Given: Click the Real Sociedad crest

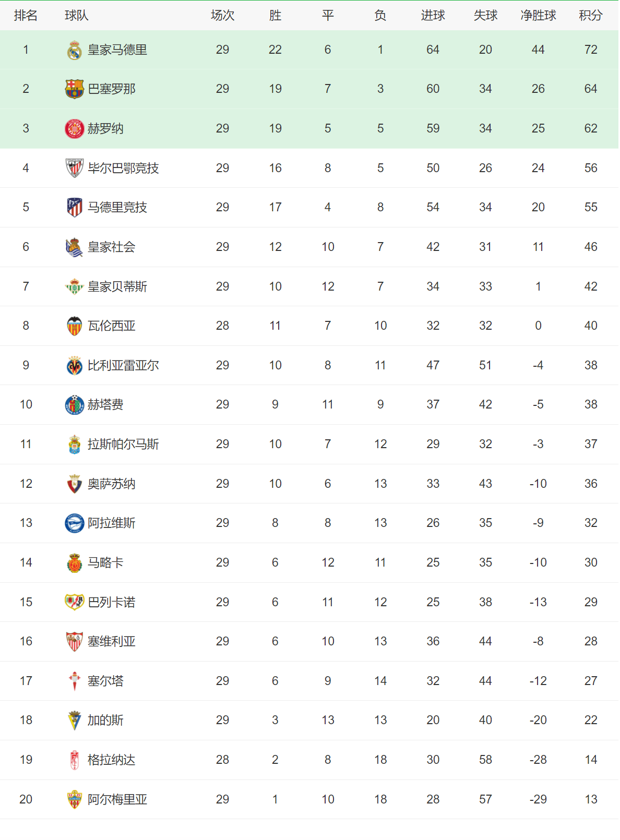Looking at the screenshot, I should coord(75,247).
